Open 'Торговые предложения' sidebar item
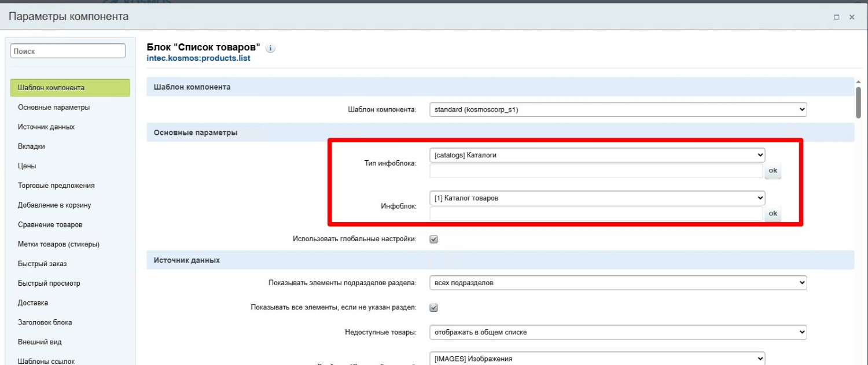Viewport: 868px width, 365px height. (56, 186)
